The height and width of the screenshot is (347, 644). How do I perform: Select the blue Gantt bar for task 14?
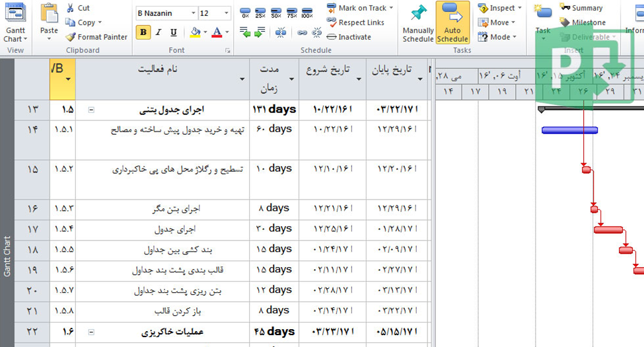pos(569,130)
